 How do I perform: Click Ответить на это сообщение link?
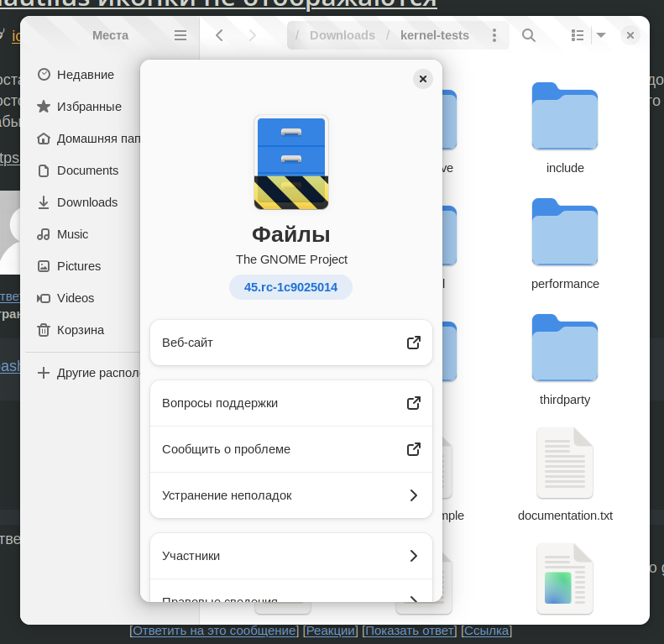point(214,631)
